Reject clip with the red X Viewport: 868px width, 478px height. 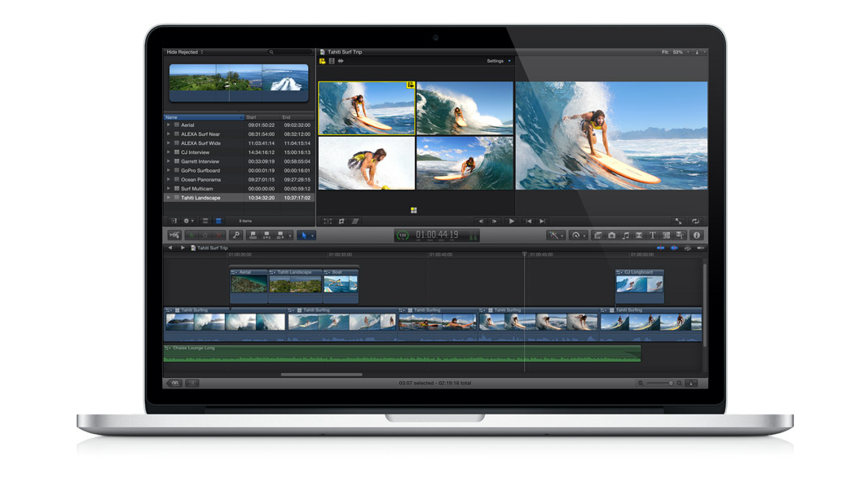pos(219,235)
